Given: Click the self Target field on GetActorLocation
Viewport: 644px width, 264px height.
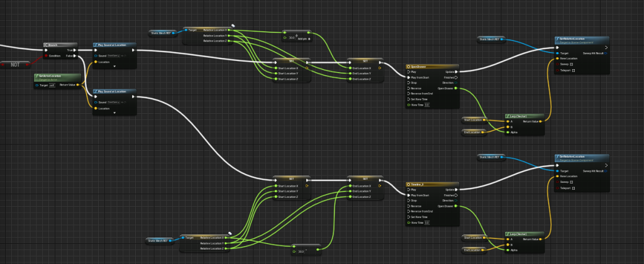Looking at the screenshot, I should point(52,85).
